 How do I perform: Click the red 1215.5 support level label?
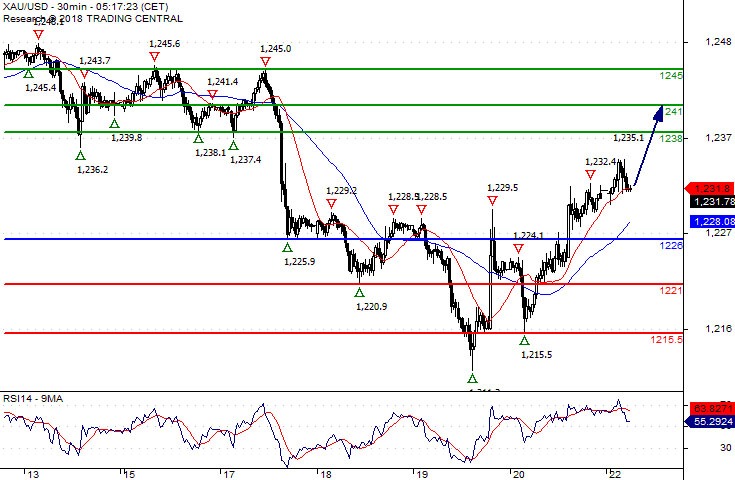coord(667,339)
